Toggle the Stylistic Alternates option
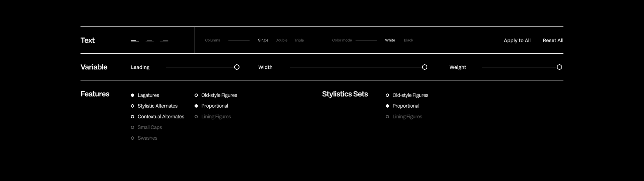Viewport: 644px width, 181px height. 132,106
